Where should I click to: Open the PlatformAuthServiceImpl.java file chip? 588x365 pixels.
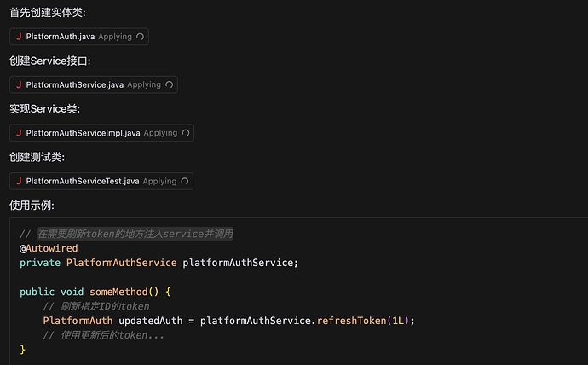[x=101, y=133]
